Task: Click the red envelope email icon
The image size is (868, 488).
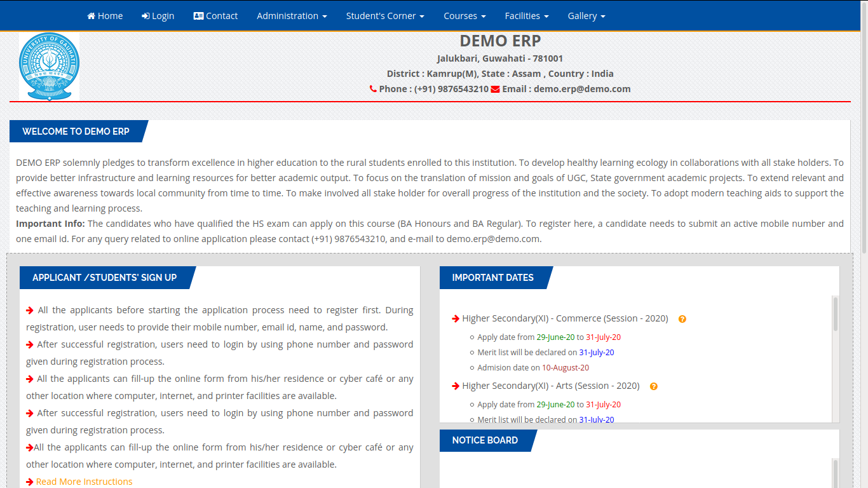Action: (495, 89)
